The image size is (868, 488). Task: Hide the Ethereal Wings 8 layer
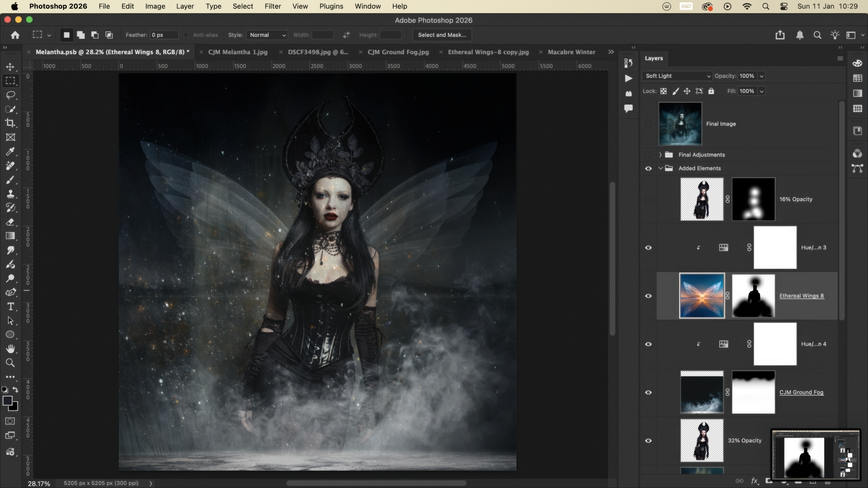pos(648,296)
